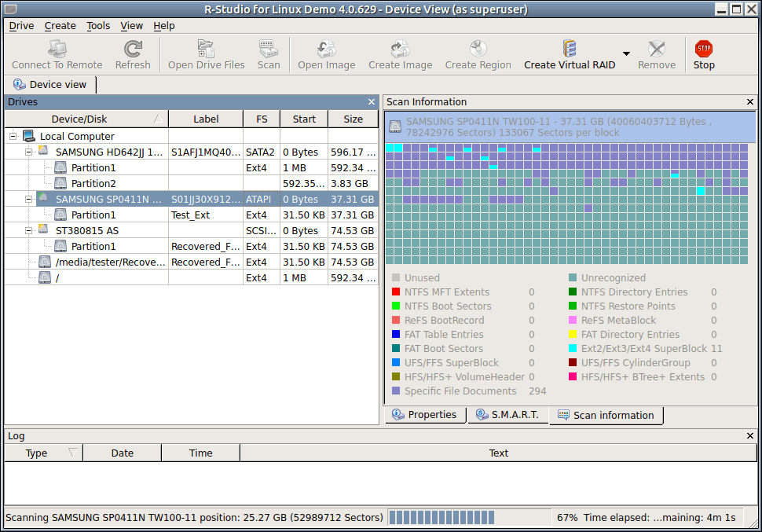Image resolution: width=762 pixels, height=532 pixels.
Task: Click the FS column header
Action: coord(262,119)
